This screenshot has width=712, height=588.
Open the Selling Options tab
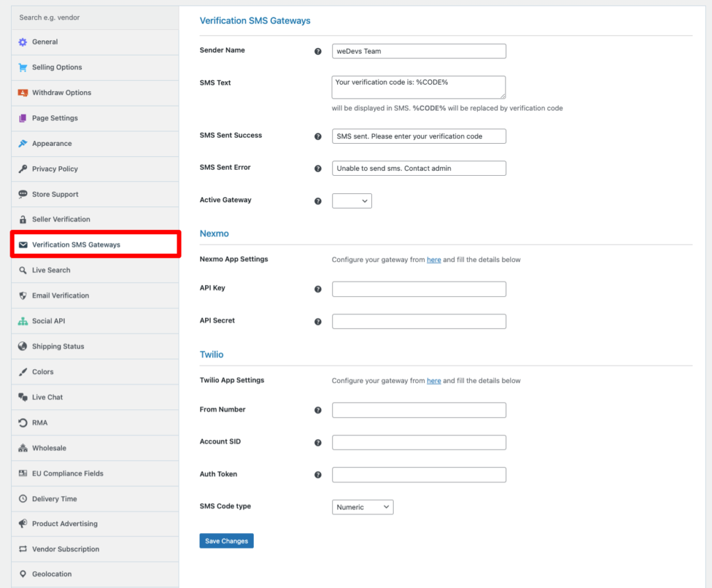pos(95,67)
